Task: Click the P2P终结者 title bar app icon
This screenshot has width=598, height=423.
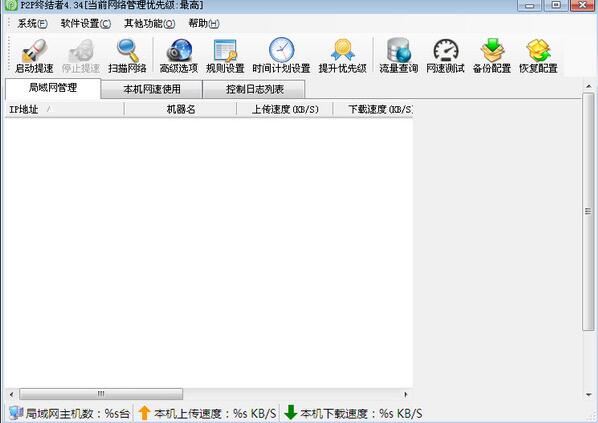Action: pos(10,5)
